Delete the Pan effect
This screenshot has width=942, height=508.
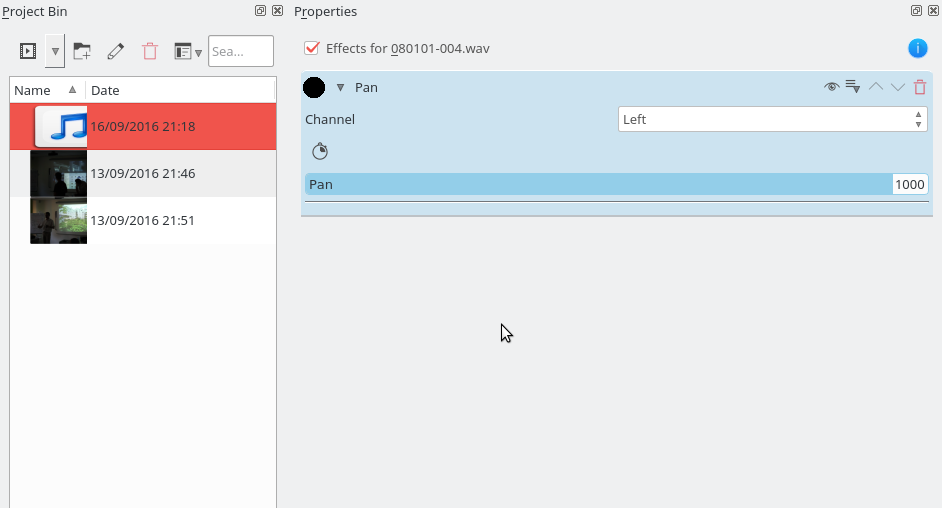coord(920,87)
